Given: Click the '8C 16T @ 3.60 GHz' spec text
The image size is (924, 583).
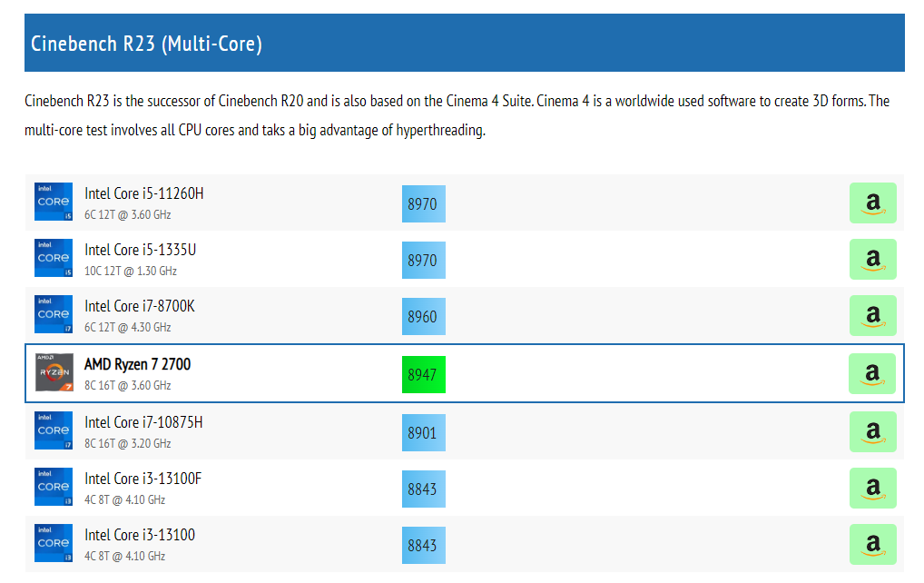Looking at the screenshot, I should (x=127, y=385).
